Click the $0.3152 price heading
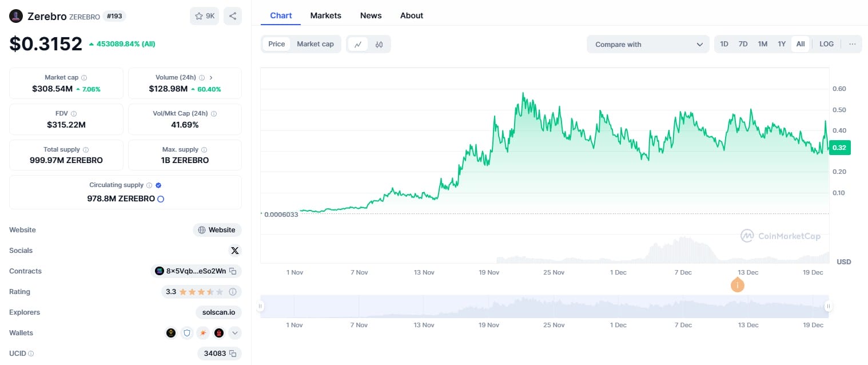 46,44
